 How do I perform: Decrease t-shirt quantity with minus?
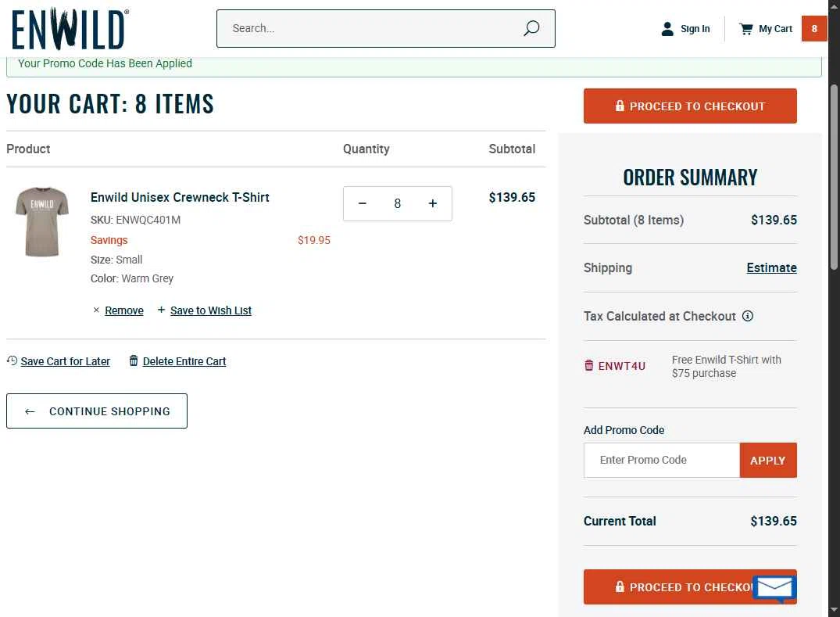(362, 203)
